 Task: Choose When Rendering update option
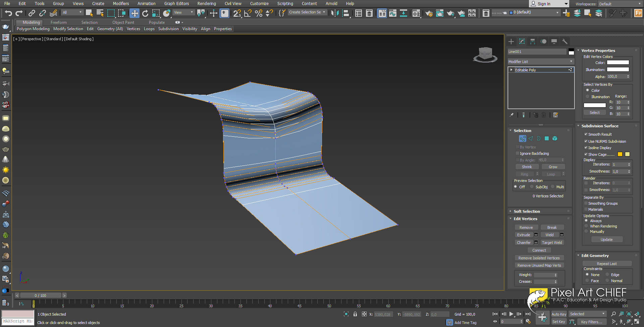click(587, 226)
